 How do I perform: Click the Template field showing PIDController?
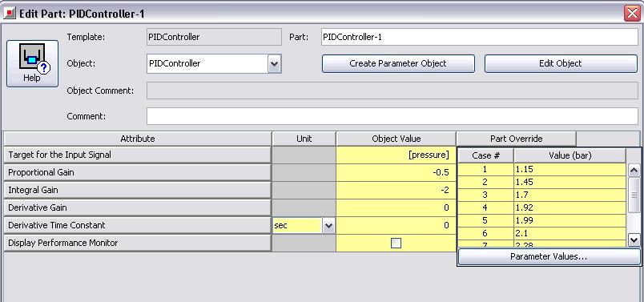click(214, 37)
